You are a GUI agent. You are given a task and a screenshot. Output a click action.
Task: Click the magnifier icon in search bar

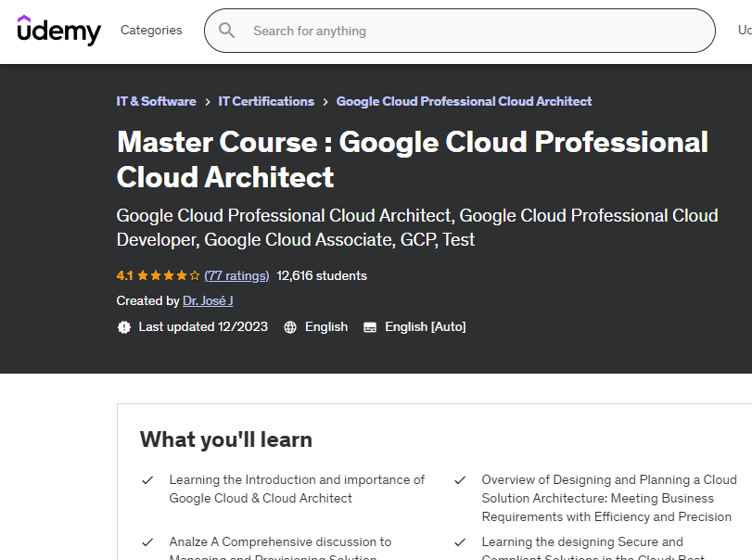coord(227,31)
